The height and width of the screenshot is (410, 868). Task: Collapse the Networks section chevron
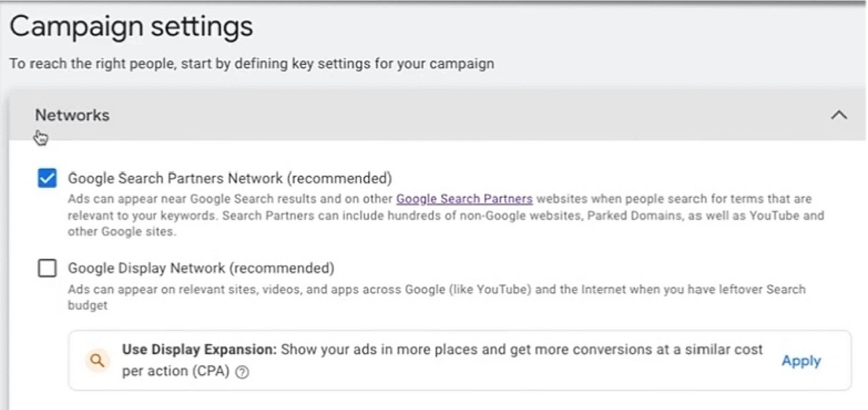tap(839, 115)
